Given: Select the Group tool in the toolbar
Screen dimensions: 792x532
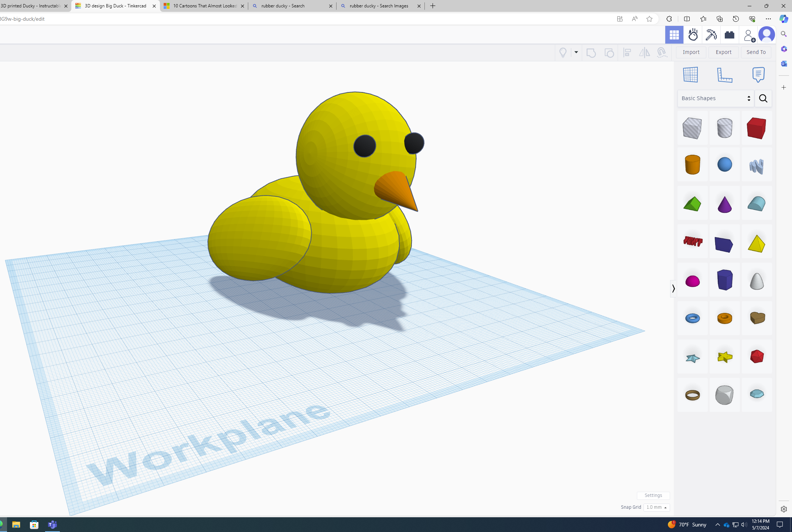Looking at the screenshot, I should [590, 52].
